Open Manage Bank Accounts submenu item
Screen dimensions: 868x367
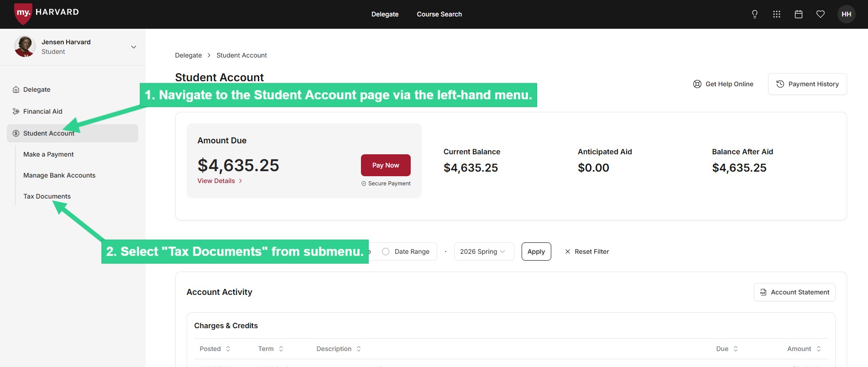click(x=59, y=175)
